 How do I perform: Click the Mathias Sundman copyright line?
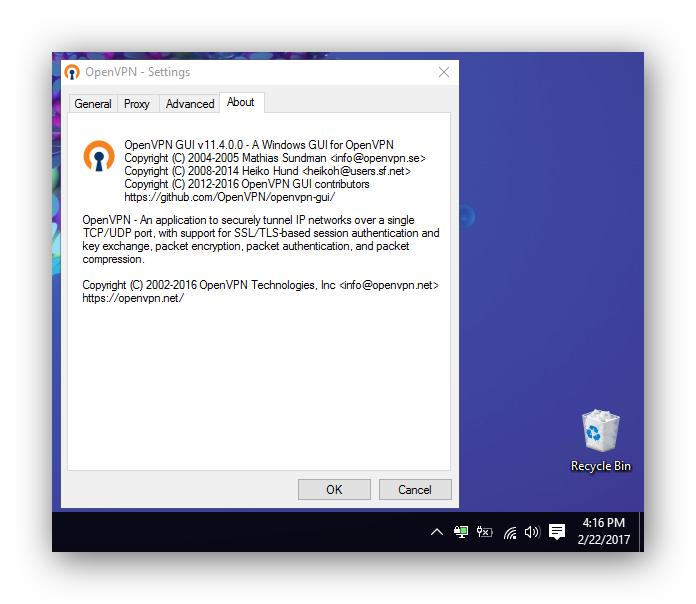(275, 158)
